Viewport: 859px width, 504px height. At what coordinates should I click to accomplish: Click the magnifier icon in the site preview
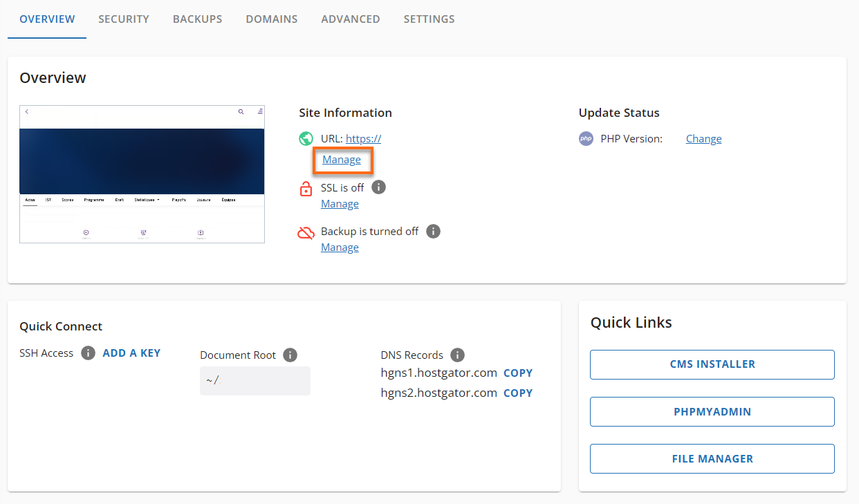click(x=241, y=111)
